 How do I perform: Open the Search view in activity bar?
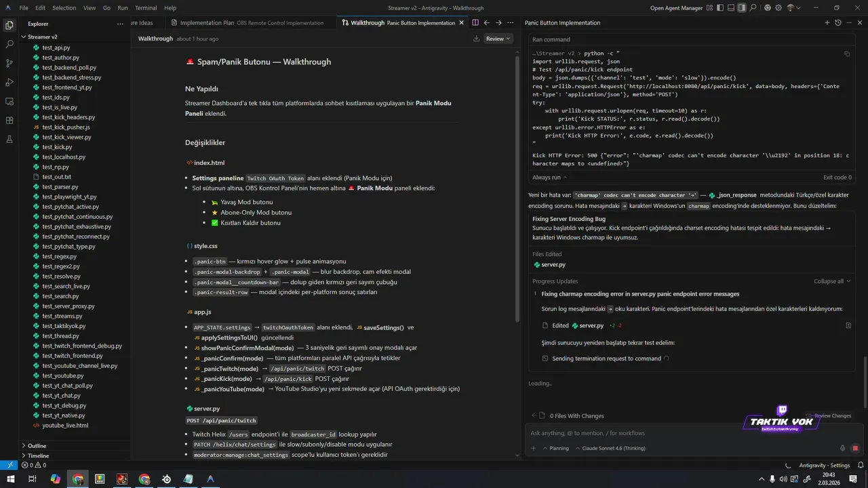coord(9,44)
